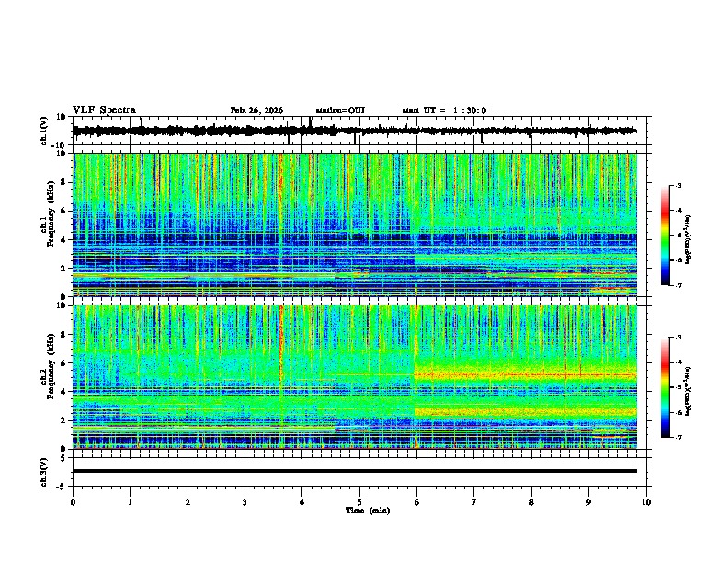Click the "4" tick on the time axis
This screenshot has width=728, height=563.
click(x=302, y=502)
